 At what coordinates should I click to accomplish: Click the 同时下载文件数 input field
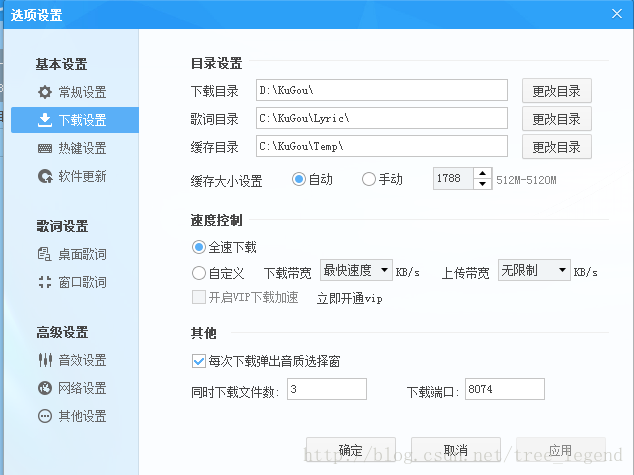(327, 389)
